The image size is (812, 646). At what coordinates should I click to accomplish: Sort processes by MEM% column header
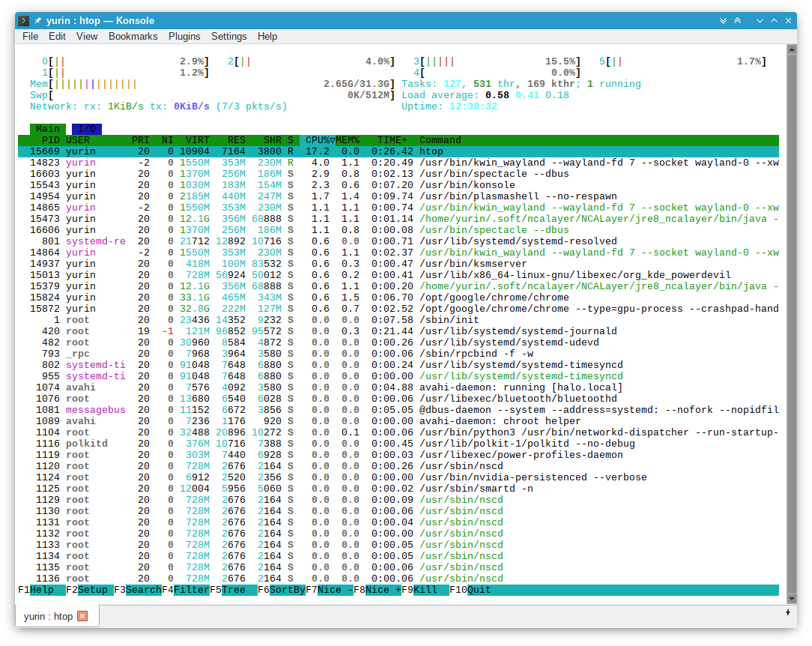click(348, 140)
